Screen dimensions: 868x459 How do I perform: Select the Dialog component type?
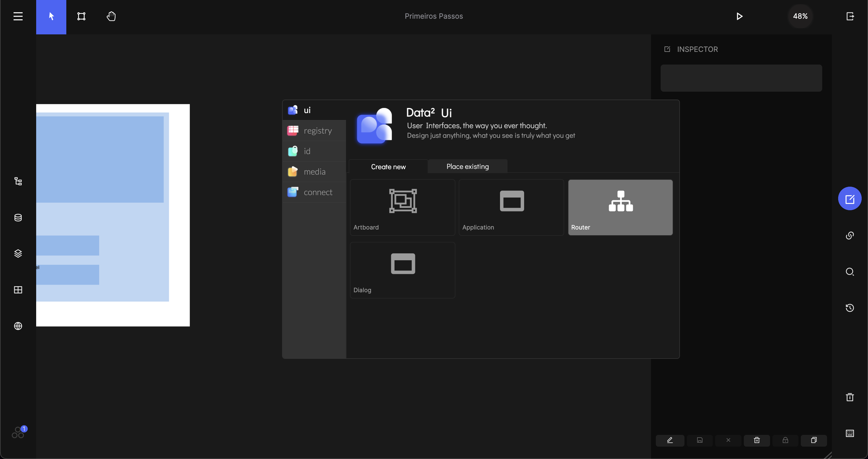(402, 270)
